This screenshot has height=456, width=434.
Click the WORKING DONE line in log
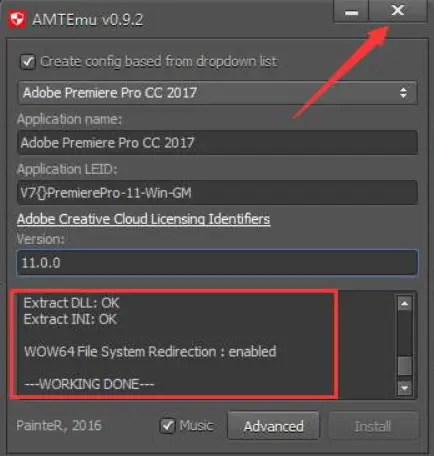pos(89,384)
